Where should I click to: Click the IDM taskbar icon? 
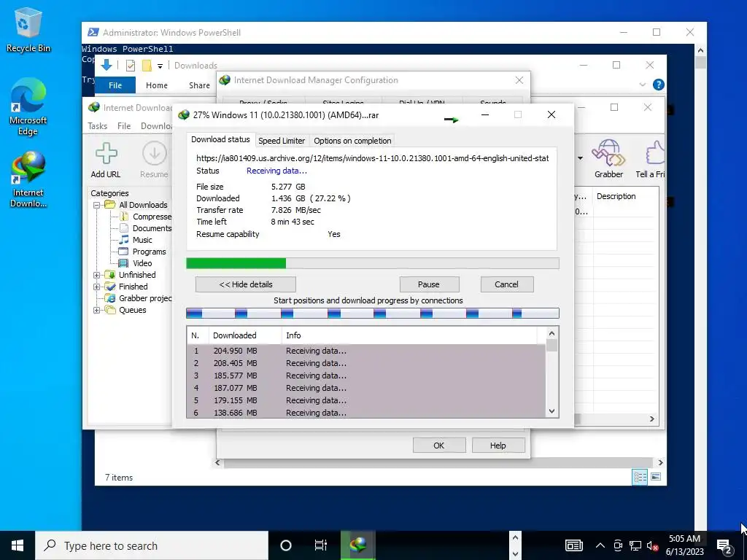[357, 545]
